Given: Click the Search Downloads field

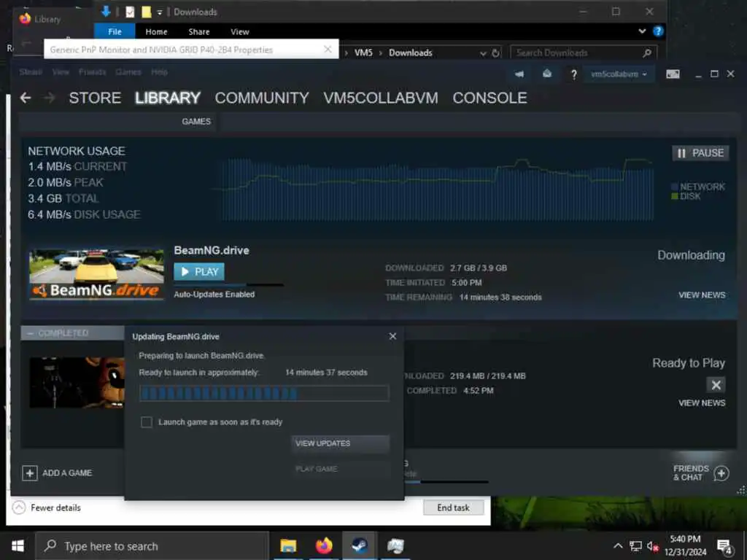Looking at the screenshot, I should (583, 52).
